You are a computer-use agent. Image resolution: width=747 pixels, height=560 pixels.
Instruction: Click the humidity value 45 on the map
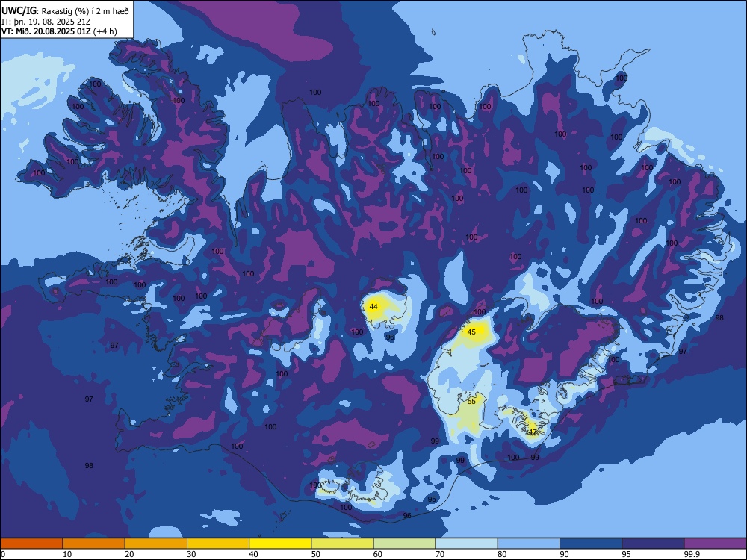(x=471, y=332)
